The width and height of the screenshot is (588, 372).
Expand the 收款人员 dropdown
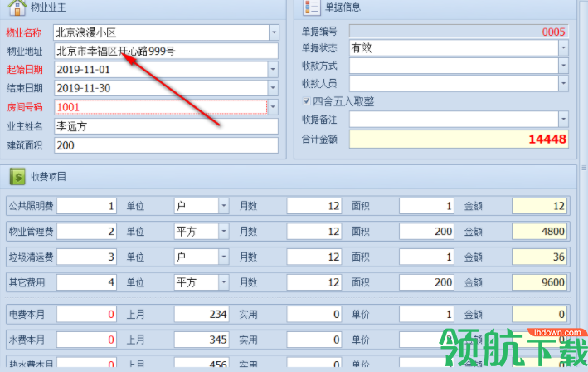click(563, 83)
